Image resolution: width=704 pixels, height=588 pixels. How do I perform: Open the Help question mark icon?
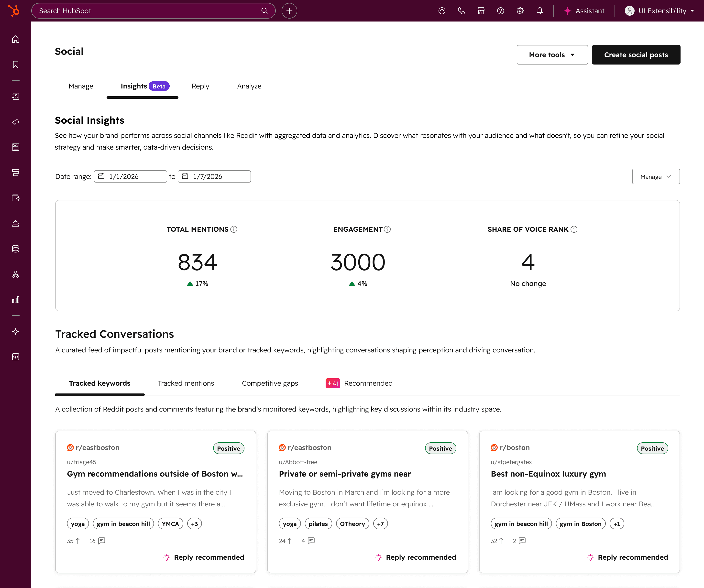(501, 11)
